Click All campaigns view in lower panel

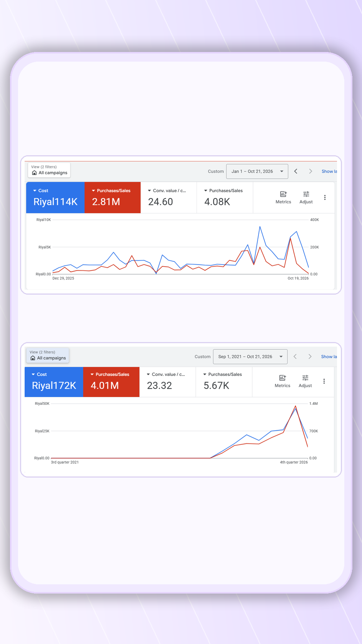point(48,355)
